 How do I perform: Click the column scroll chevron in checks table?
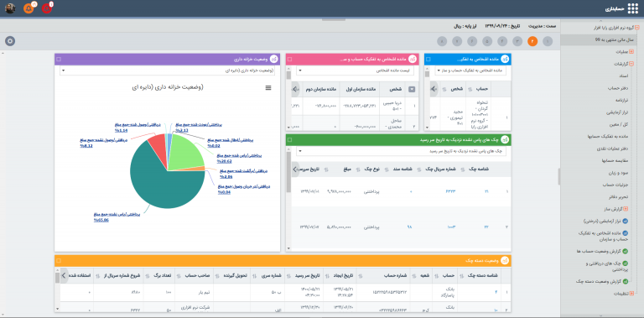294,169
